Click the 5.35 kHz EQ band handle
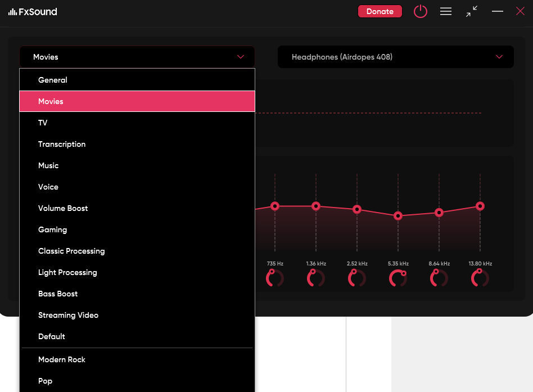Viewport: 533px width, 392px height. 398,215
